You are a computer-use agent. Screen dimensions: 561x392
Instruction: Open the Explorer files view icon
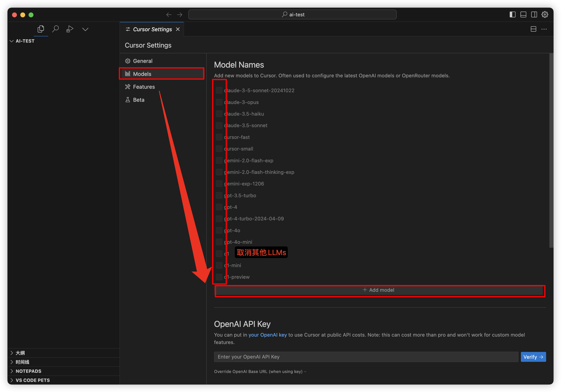click(41, 29)
